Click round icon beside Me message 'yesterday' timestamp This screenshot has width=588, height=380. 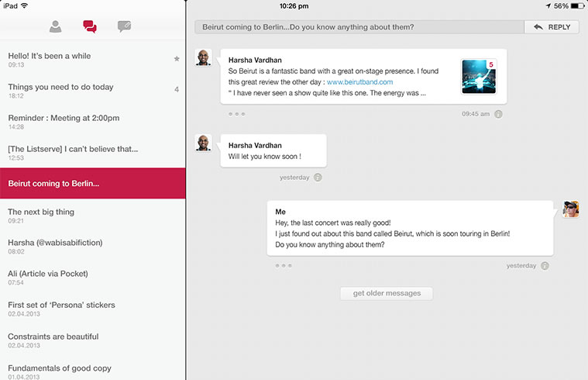545,266
